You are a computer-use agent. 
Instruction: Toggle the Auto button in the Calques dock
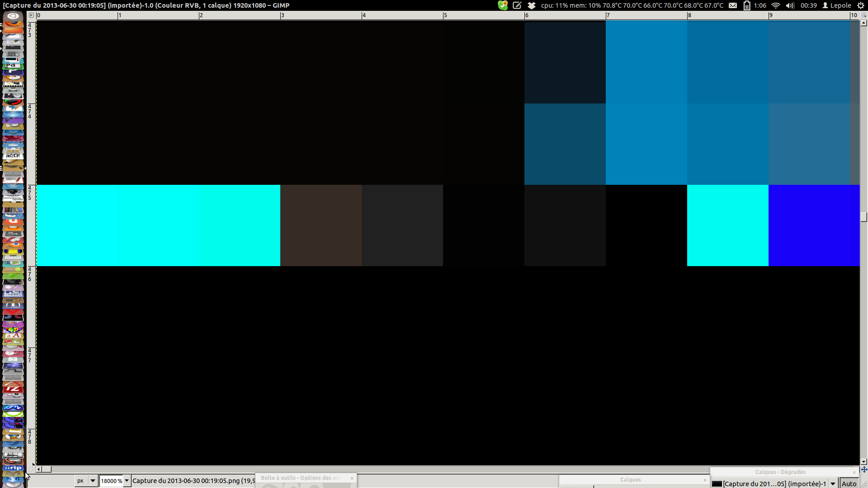tap(849, 483)
